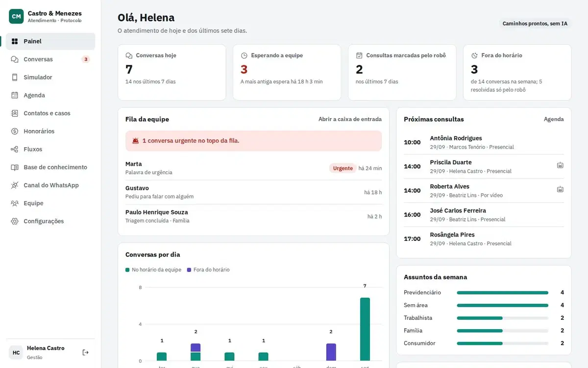Select Rosângela Pires 17:00 appointment

pos(484,238)
